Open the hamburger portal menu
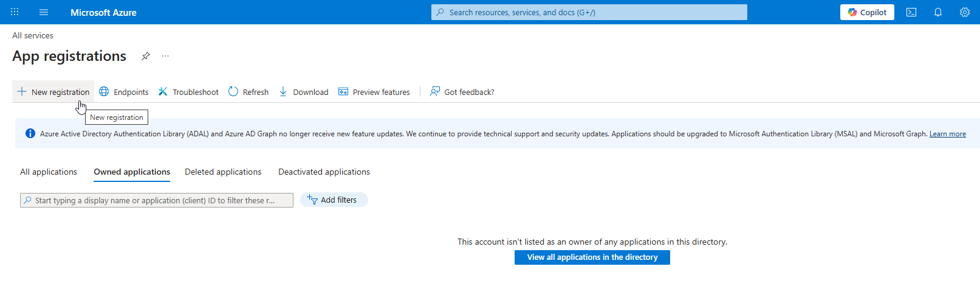 click(x=44, y=12)
